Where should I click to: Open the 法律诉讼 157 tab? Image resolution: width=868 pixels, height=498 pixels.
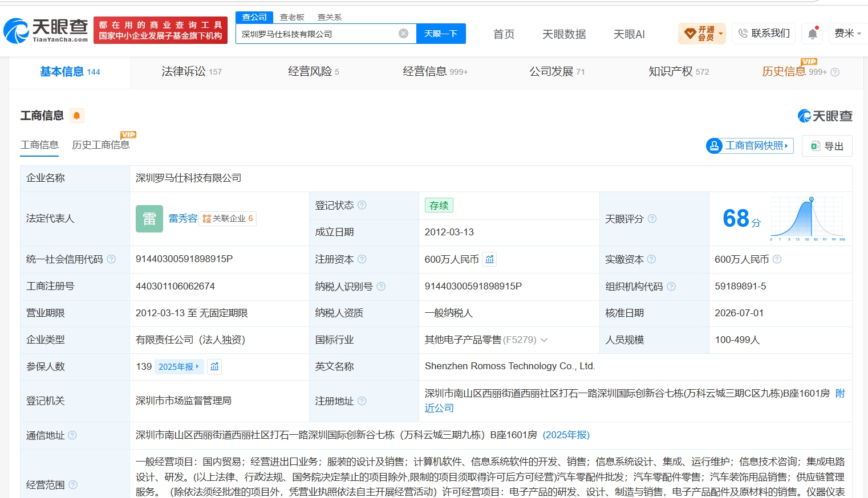[x=192, y=72]
